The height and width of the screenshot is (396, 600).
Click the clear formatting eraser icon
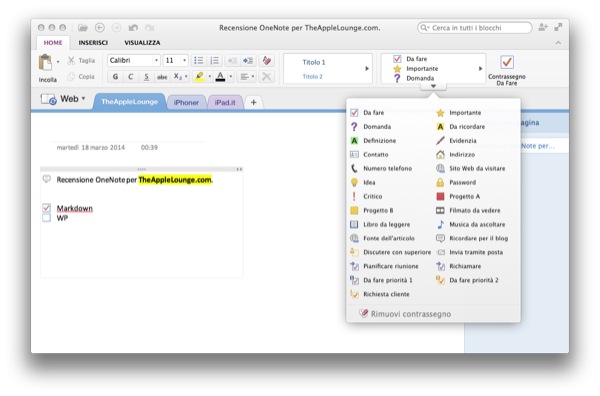(x=266, y=60)
